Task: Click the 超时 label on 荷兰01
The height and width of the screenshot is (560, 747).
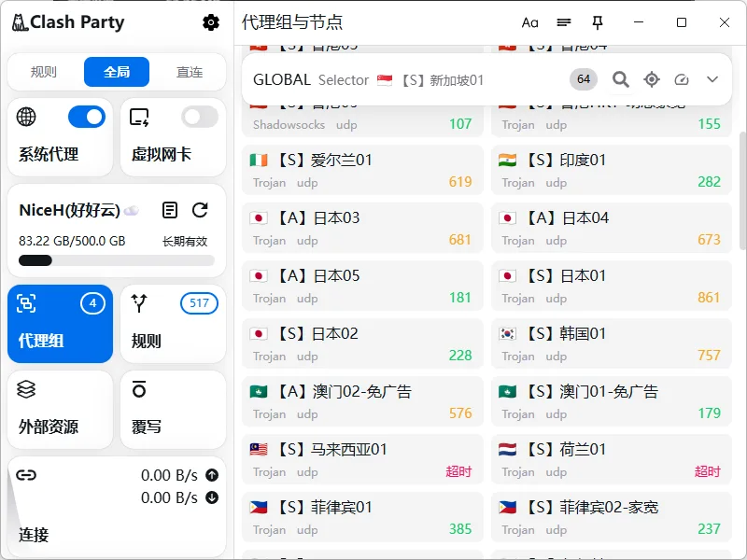Action: pyautogui.click(x=708, y=471)
